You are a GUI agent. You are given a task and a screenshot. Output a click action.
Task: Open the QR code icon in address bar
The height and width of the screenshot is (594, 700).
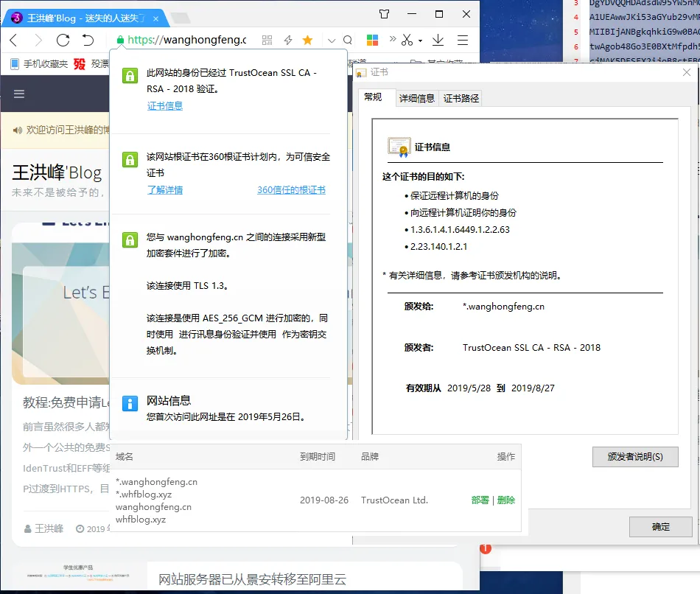click(267, 41)
